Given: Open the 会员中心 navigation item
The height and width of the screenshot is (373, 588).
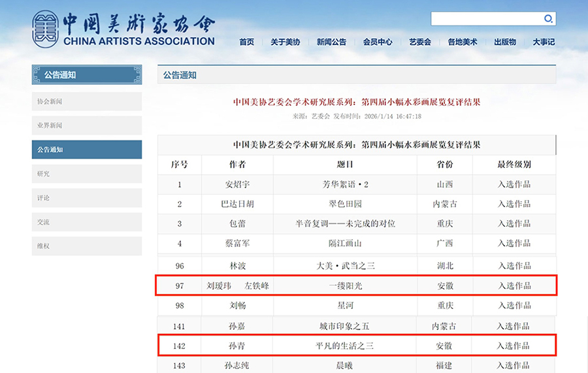Looking at the screenshot, I should [378, 42].
